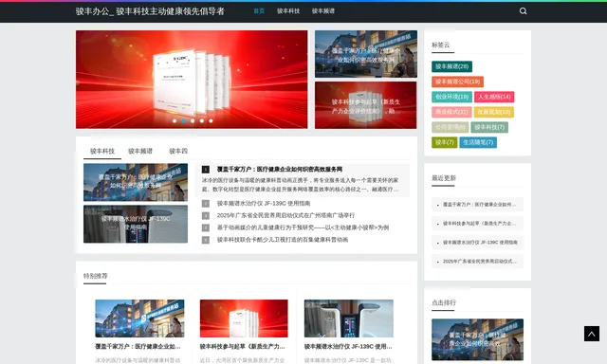Viewport: 607px width, 364px height.
Task: Click the blue 生活随笔(7) tag
Action: tap(478, 142)
